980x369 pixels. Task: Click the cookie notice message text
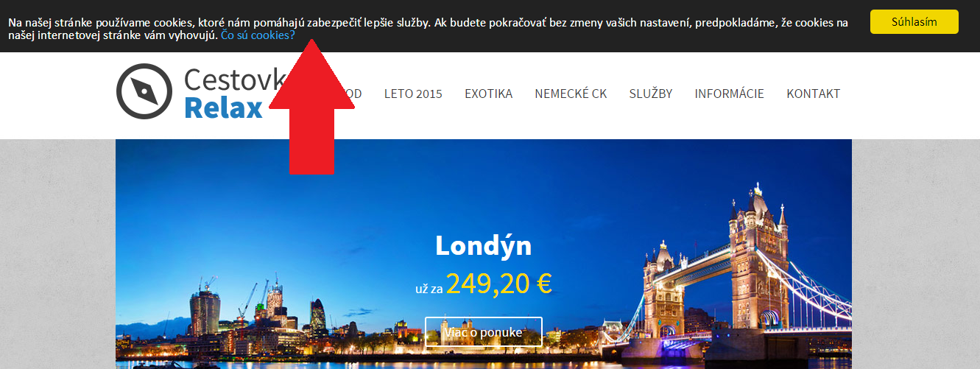tap(428, 29)
